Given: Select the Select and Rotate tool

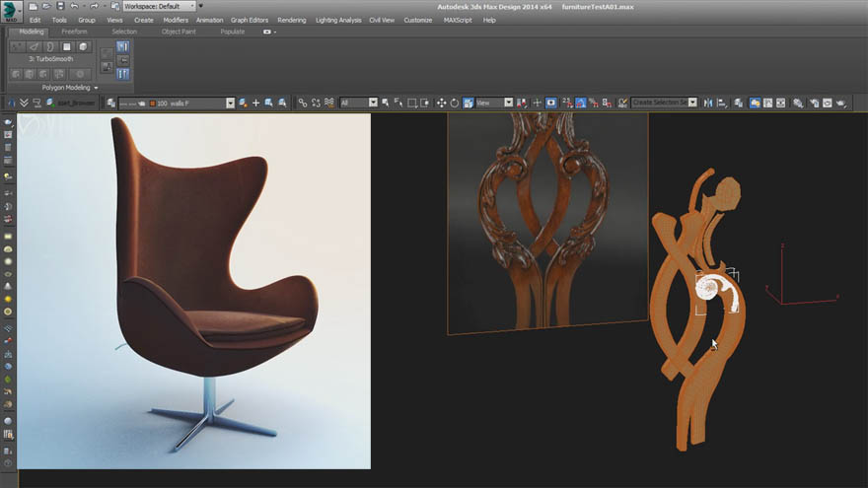Looking at the screenshot, I should tap(455, 103).
